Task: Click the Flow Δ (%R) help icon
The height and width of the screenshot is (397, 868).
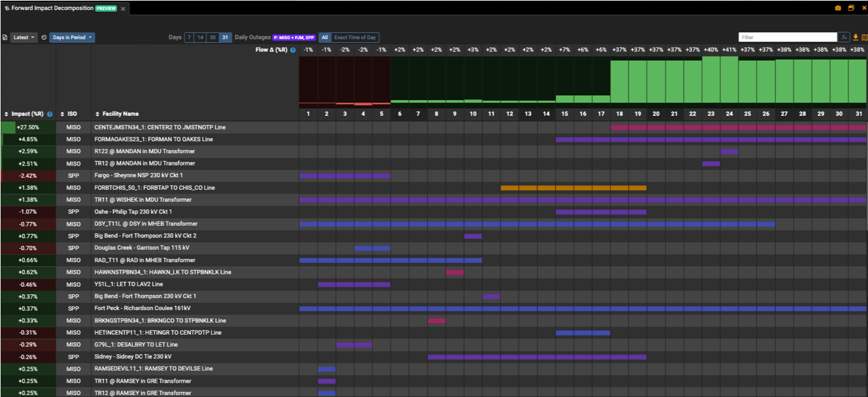Action: click(x=292, y=50)
